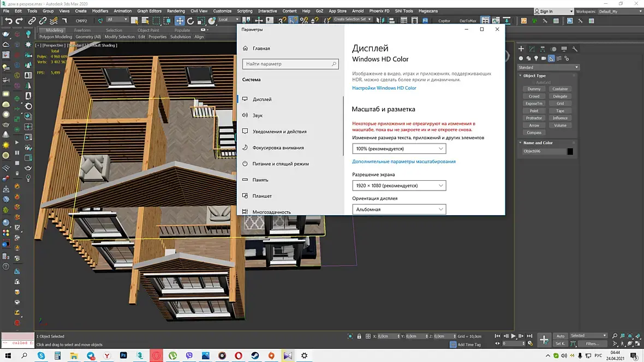Image resolution: width=644 pixels, height=362 pixels.
Task: Toggle the selection lock icon
Action: click(359, 336)
